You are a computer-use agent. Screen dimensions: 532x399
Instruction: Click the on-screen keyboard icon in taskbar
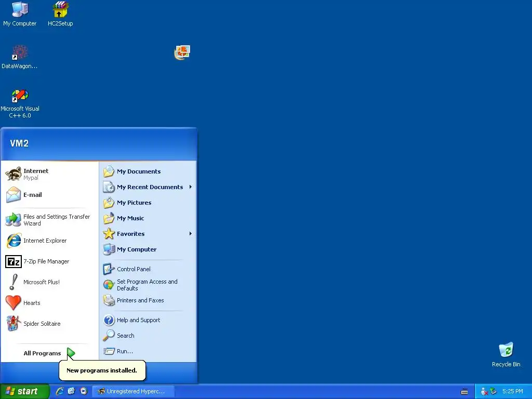coord(464,392)
